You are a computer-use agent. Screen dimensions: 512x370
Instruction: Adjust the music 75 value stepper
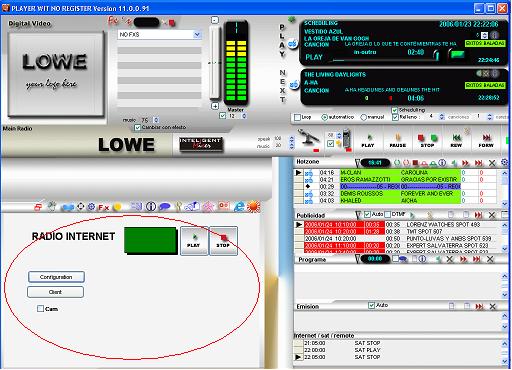(x=156, y=120)
